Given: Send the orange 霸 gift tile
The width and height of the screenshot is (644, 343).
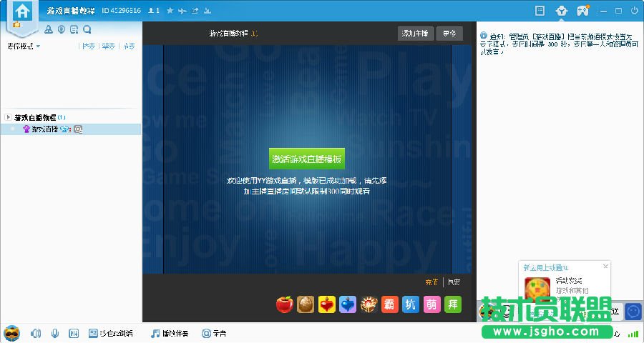Looking at the screenshot, I should coord(390,304).
